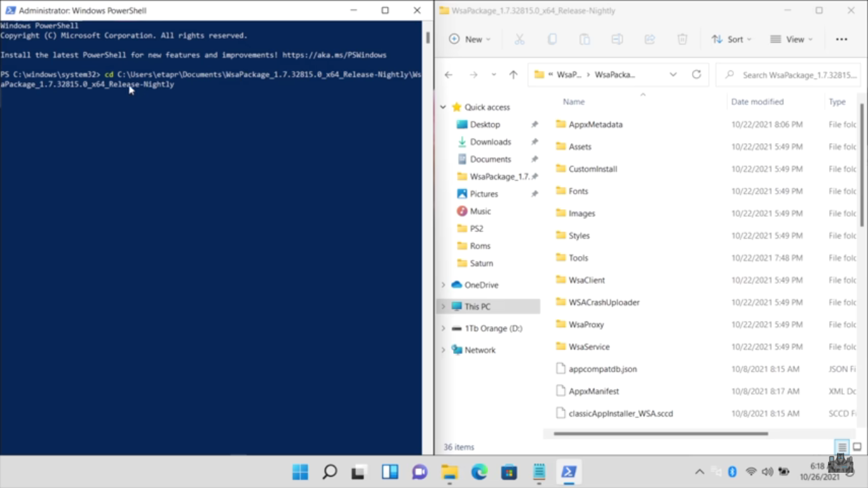Select the CustomInstall folder

pos(593,169)
